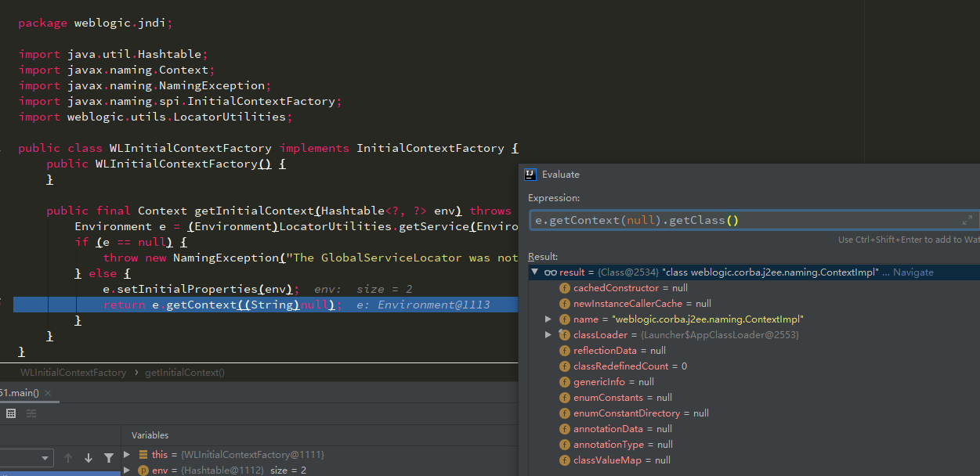
Task: Click the field icon of reflectionData
Action: (x=565, y=351)
